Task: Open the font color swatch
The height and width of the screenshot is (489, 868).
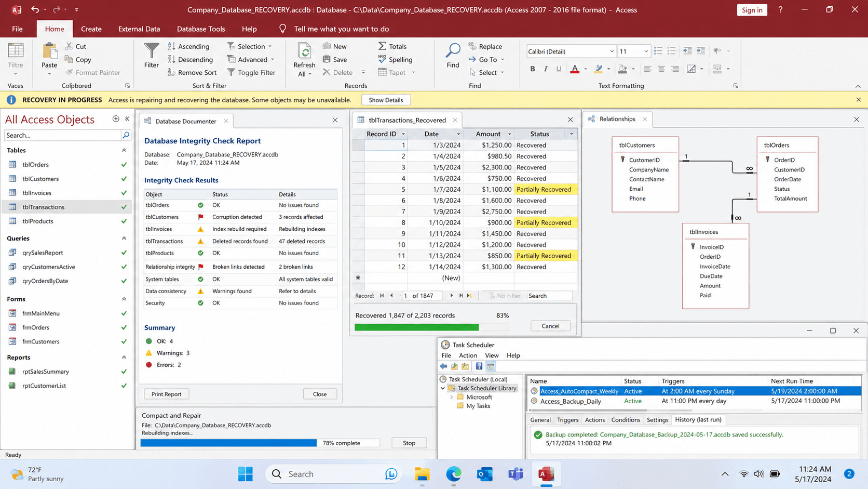Action: click(x=575, y=69)
